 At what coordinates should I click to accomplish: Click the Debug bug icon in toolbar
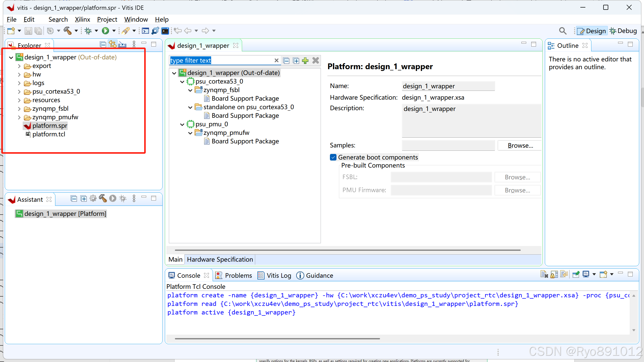(x=88, y=31)
